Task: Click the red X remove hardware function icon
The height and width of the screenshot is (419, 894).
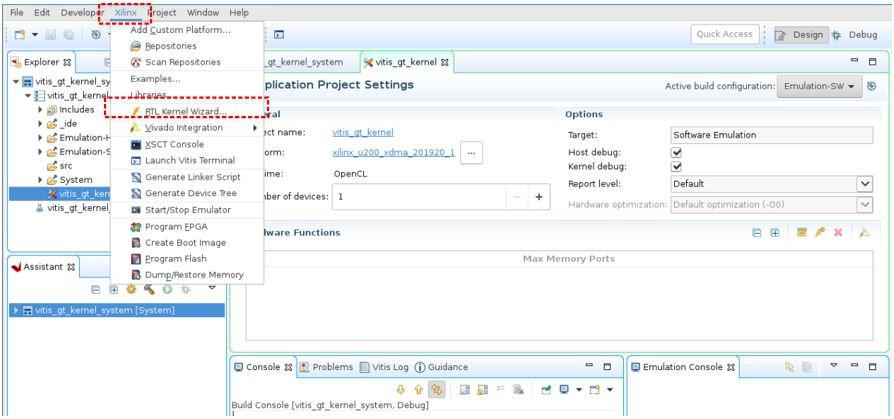Action: coord(838,233)
